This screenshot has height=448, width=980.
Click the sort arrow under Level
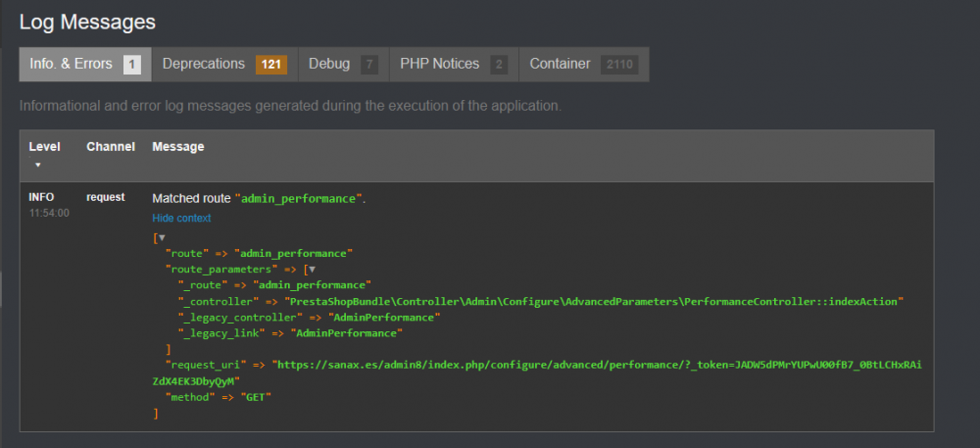click(38, 165)
